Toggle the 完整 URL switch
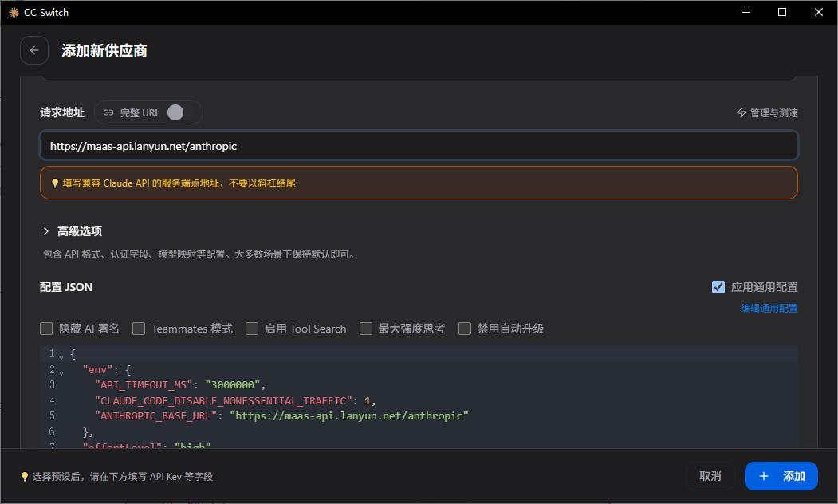The width and height of the screenshot is (838, 504). pyautogui.click(x=181, y=112)
